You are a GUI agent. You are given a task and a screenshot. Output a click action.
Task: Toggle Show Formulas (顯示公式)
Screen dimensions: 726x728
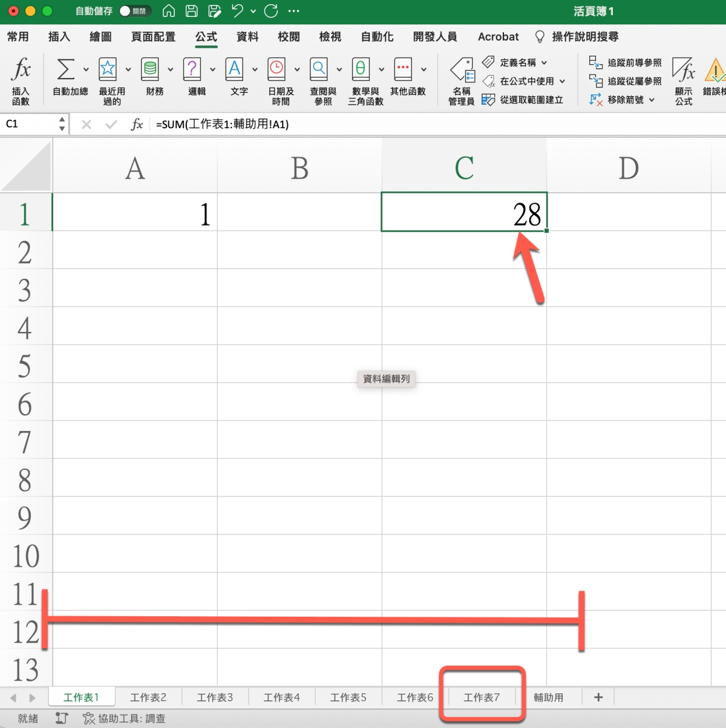coord(684,81)
